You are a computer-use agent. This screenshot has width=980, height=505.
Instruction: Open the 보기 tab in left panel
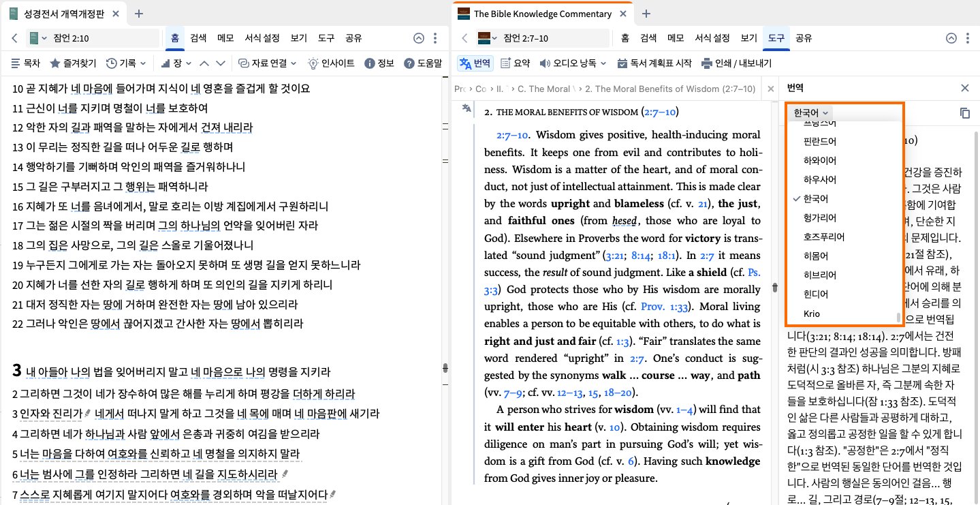click(298, 38)
